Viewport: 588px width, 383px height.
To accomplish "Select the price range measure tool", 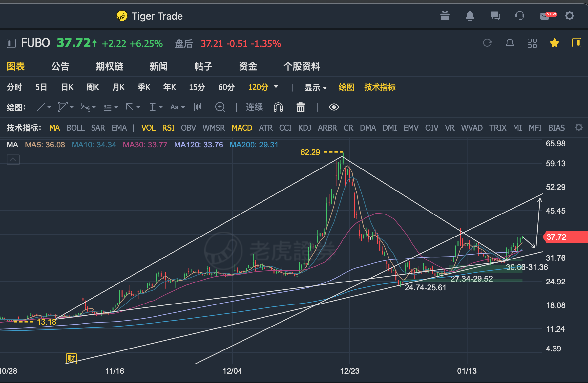I will [153, 107].
